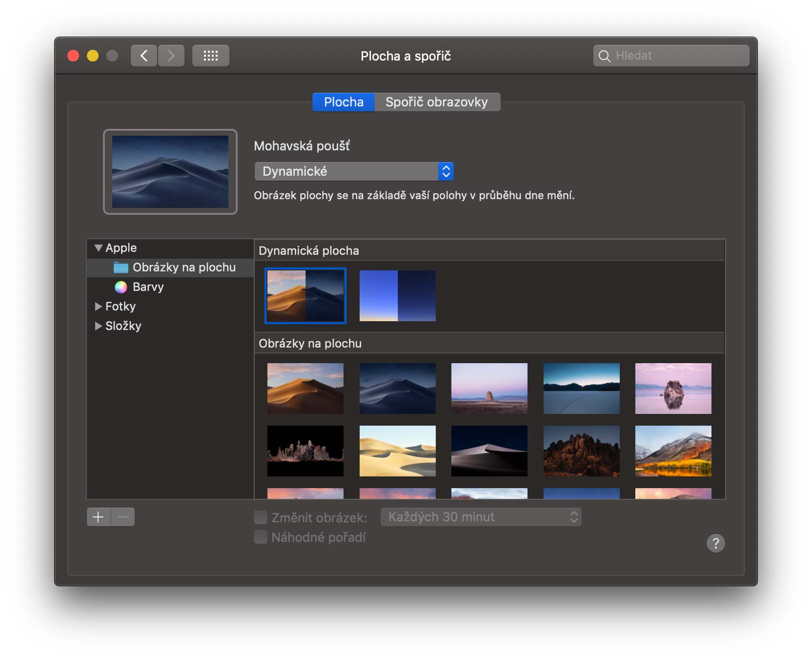The width and height of the screenshot is (812, 658).
Task: Expand the Fotky section
Action: 98,307
